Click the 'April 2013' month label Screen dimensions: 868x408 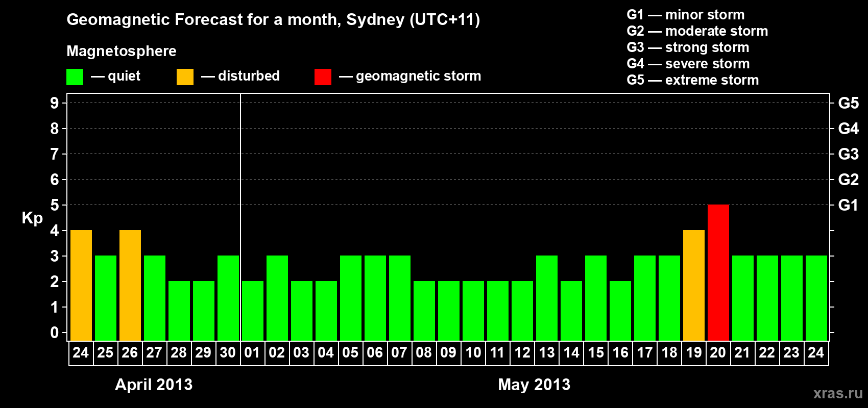pos(154,385)
